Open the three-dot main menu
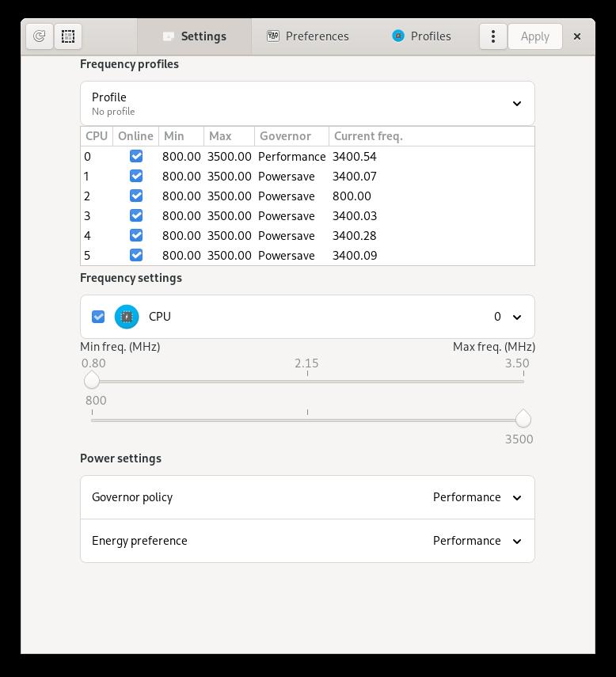The width and height of the screenshot is (616, 677). (x=492, y=36)
